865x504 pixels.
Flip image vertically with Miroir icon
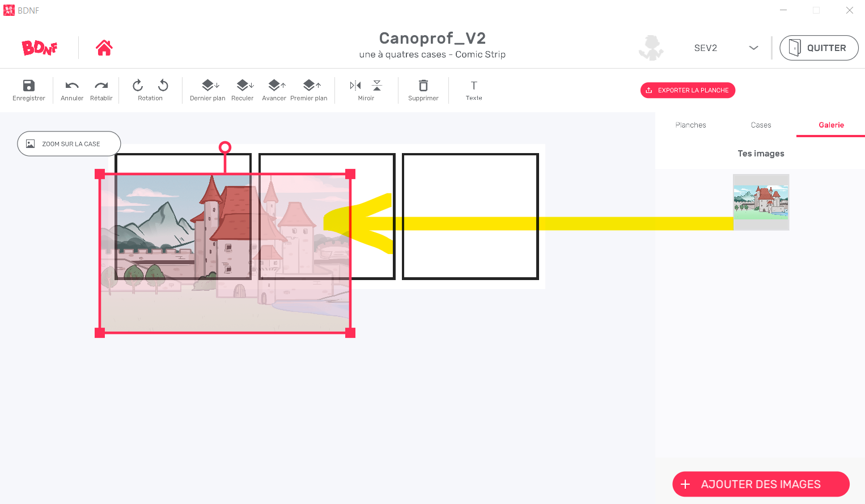(377, 86)
